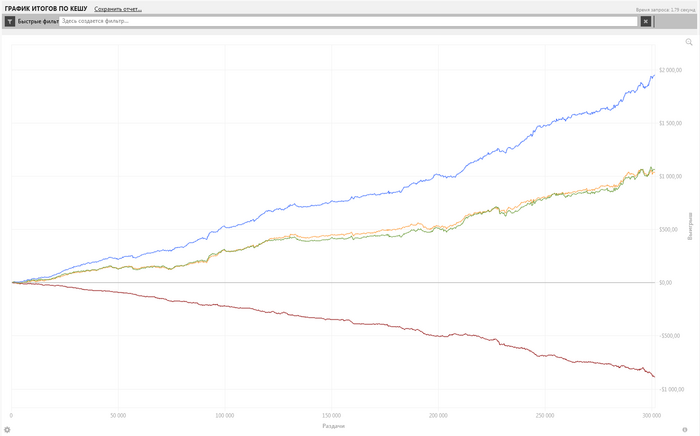Open chart settings gear icon
Viewport: 700px width, 436px height.
coord(7,430)
